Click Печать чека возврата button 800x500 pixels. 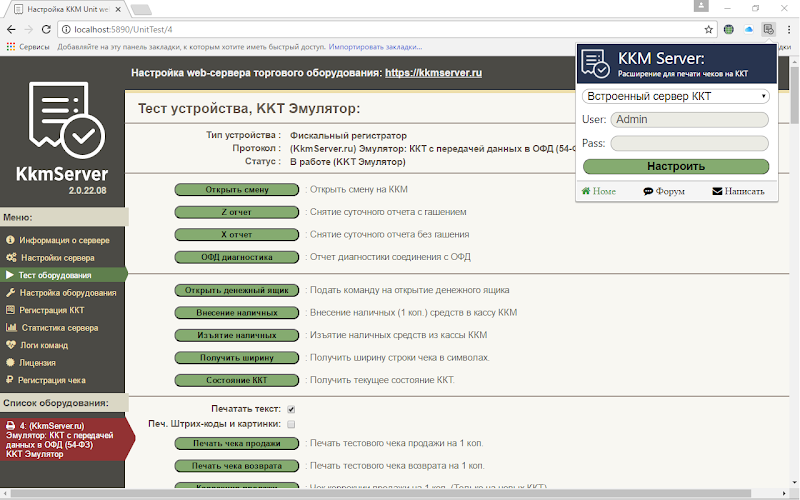237,466
